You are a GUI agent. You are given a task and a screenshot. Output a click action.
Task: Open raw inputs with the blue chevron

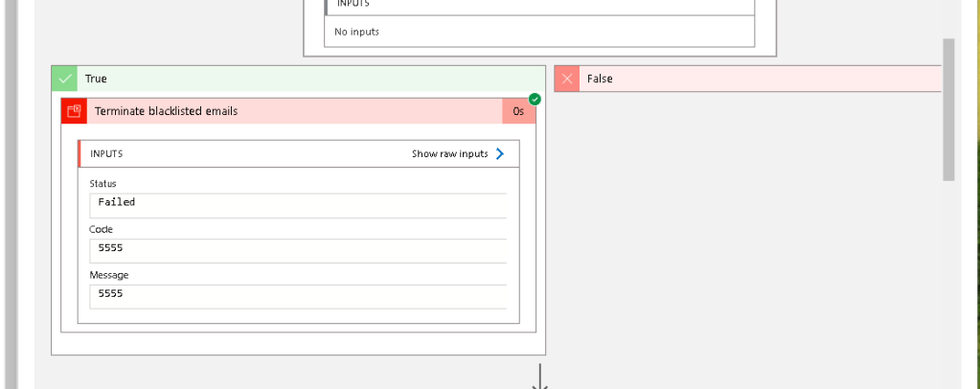(x=499, y=154)
